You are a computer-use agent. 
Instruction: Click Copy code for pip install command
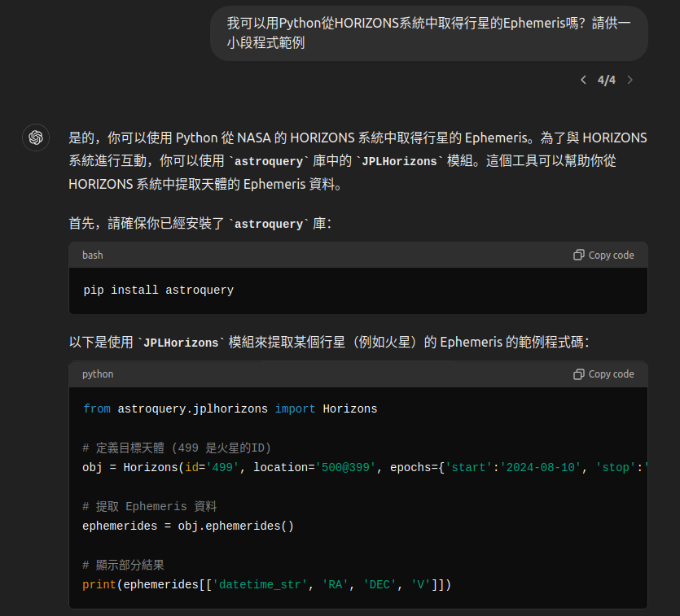point(603,256)
